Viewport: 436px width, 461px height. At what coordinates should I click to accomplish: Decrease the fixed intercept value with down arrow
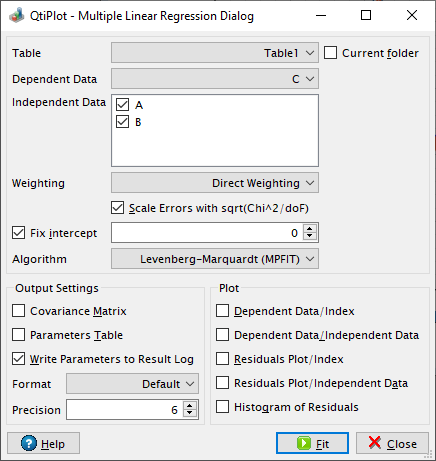click(x=310, y=236)
